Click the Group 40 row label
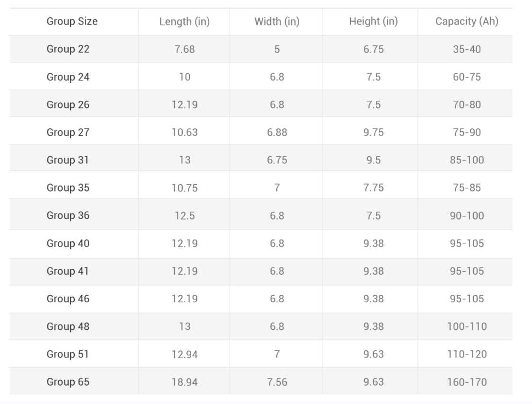532x404 pixels. (x=68, y=244)
